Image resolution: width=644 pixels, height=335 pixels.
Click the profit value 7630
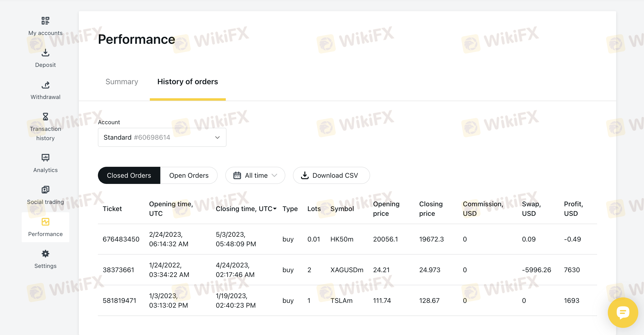[572, 270]
